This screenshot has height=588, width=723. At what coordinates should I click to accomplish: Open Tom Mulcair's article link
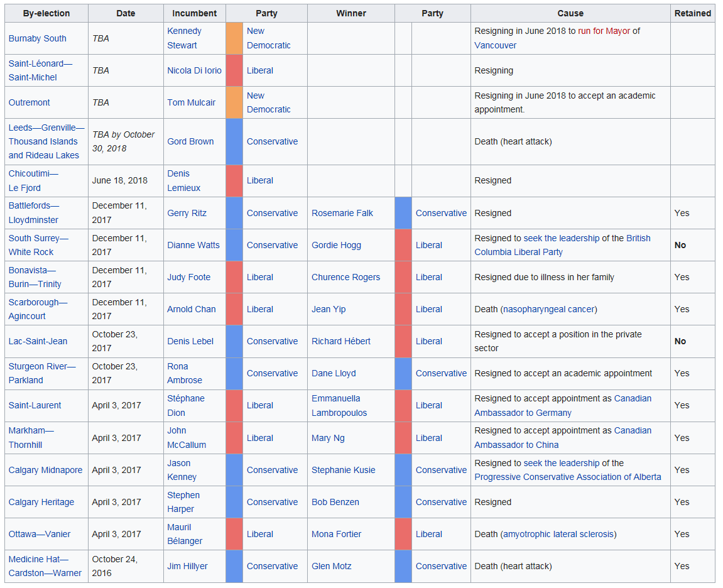pos(191,102)
